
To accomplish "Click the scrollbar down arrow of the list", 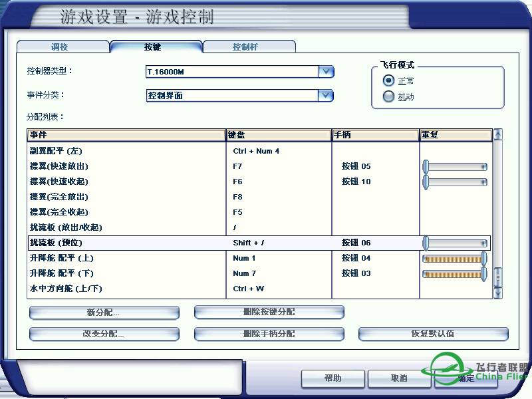I will (x=498, y=293).
